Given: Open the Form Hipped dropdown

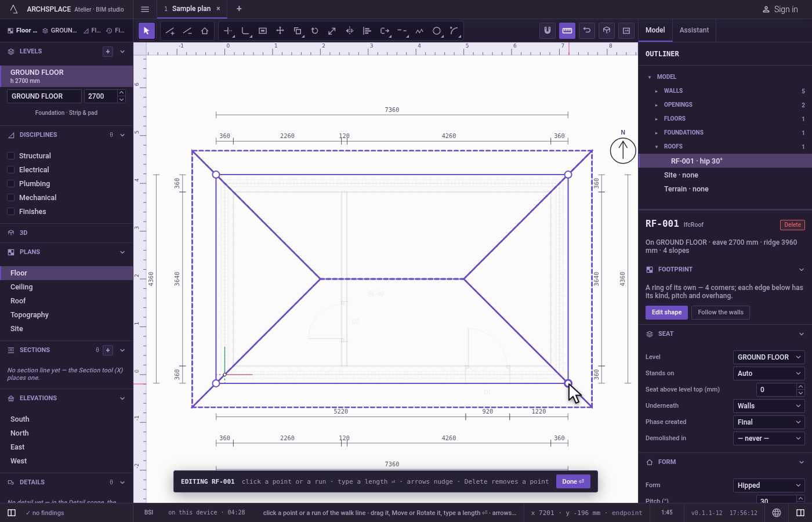Looking at the screenshot, I should [x=769, y=485].
